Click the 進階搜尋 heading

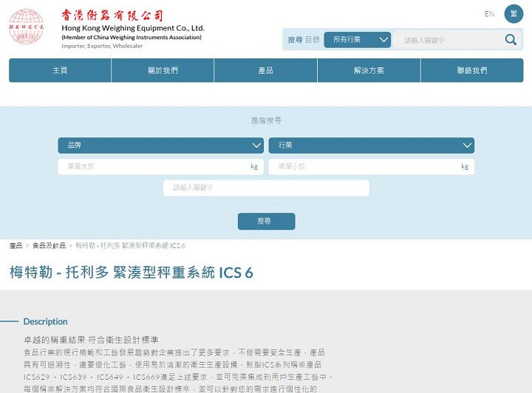tap(266, 120)
